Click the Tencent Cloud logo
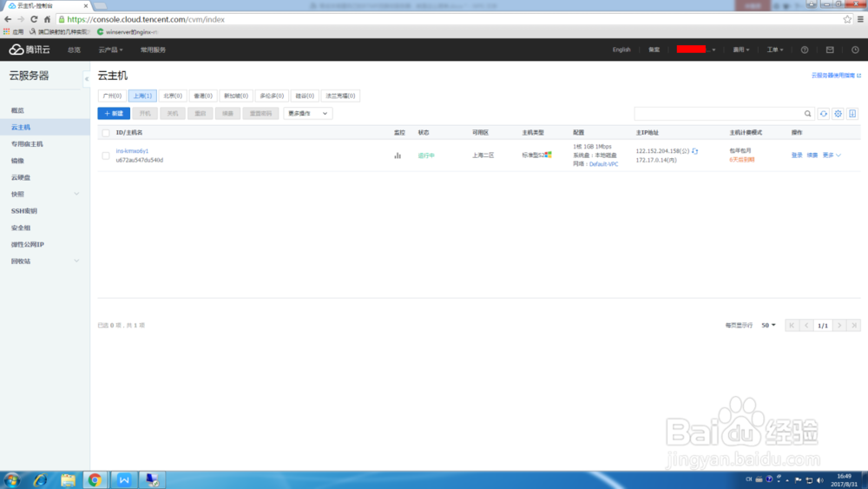The image size is (868, 489). tap(30, 50)
